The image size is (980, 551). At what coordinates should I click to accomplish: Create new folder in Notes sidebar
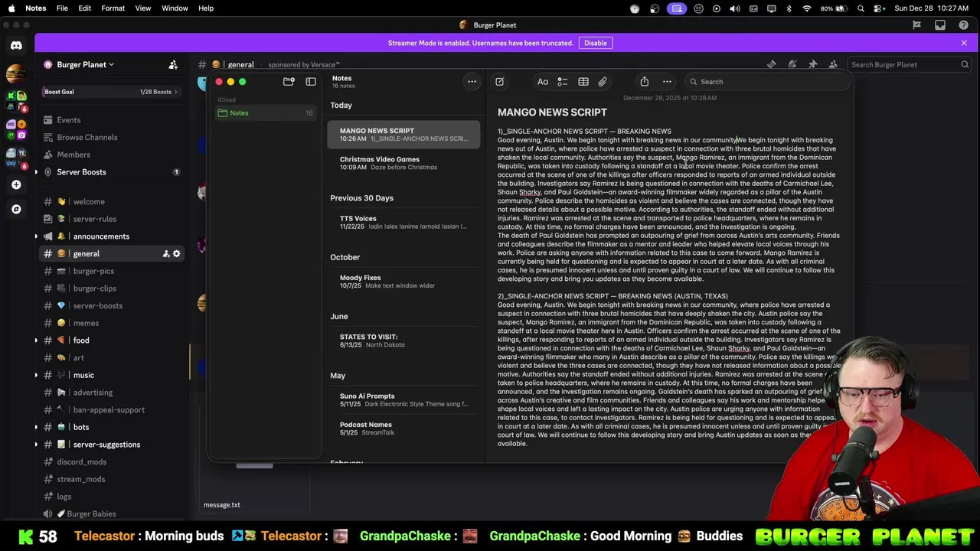(289, 82)
